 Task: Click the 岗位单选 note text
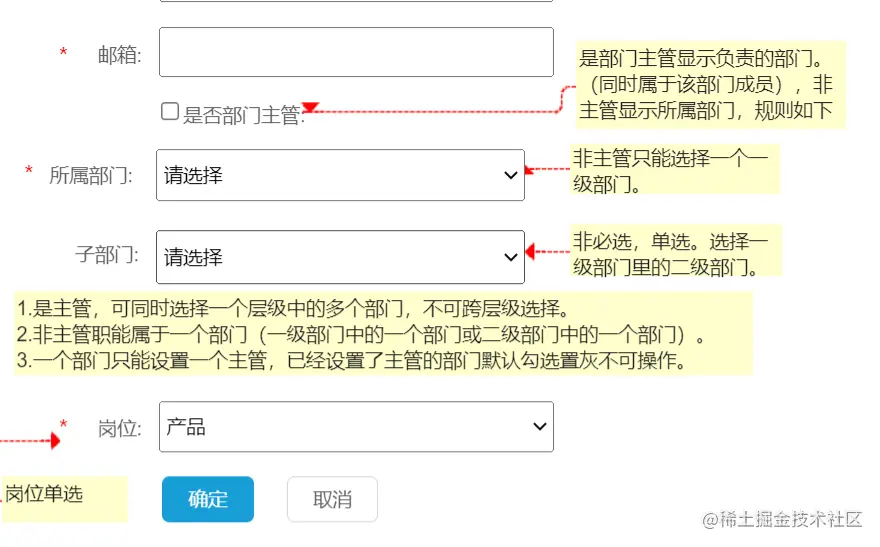44,494
